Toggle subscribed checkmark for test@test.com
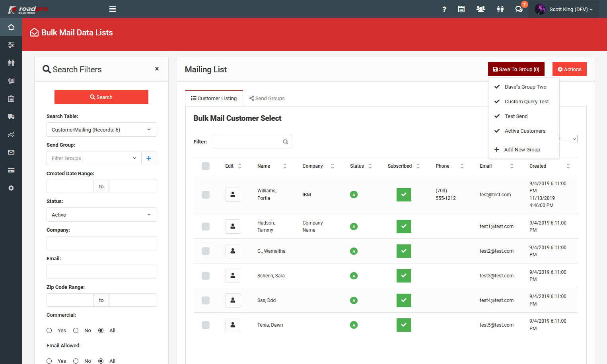Viewport: 607px width, 364px height. [404, 195]
